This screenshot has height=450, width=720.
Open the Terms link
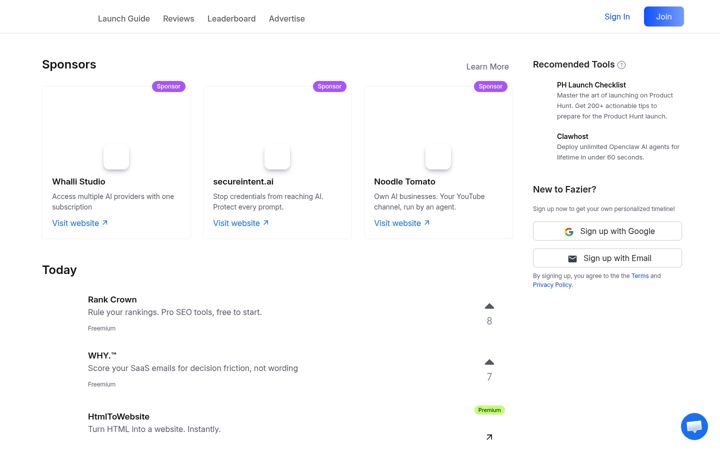pyautogui.click(x=640, y=276)
